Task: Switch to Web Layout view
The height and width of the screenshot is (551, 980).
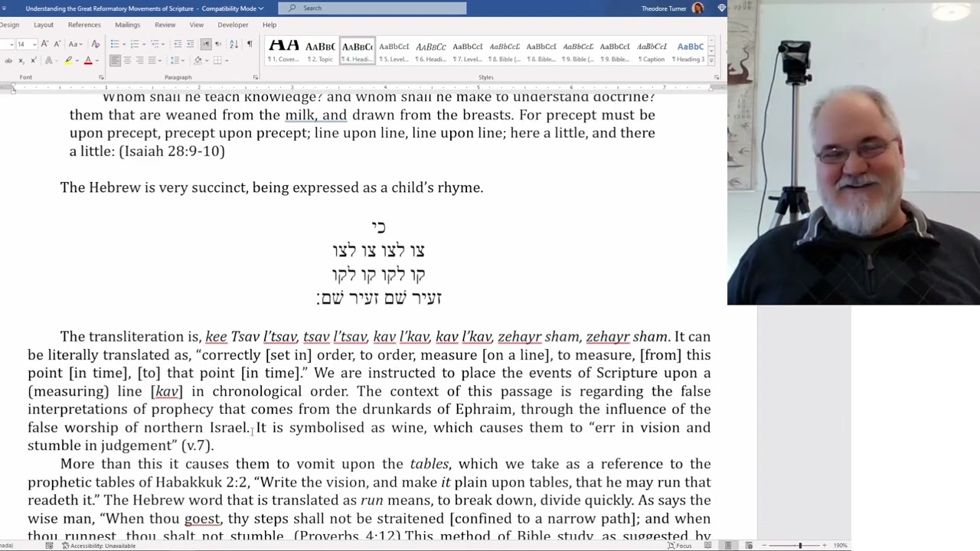Action: 749,546
